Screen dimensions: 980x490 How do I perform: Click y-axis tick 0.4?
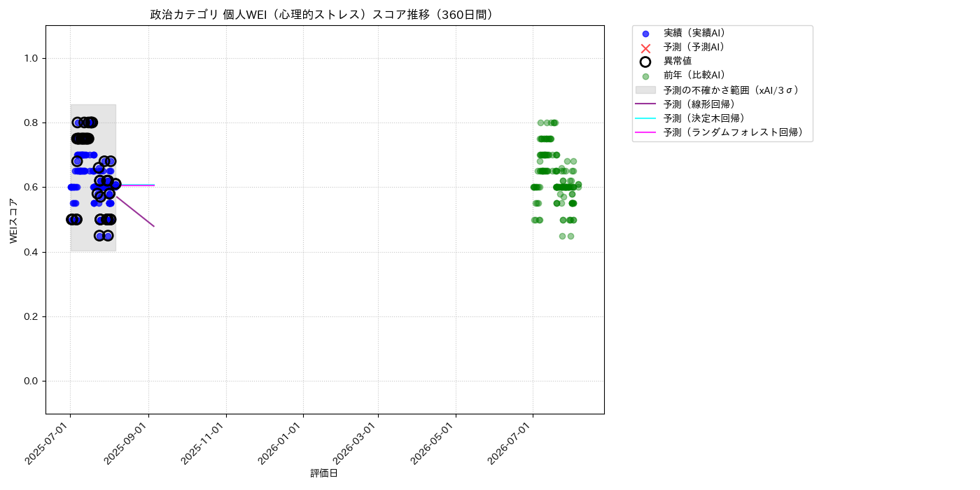(31, 252)
